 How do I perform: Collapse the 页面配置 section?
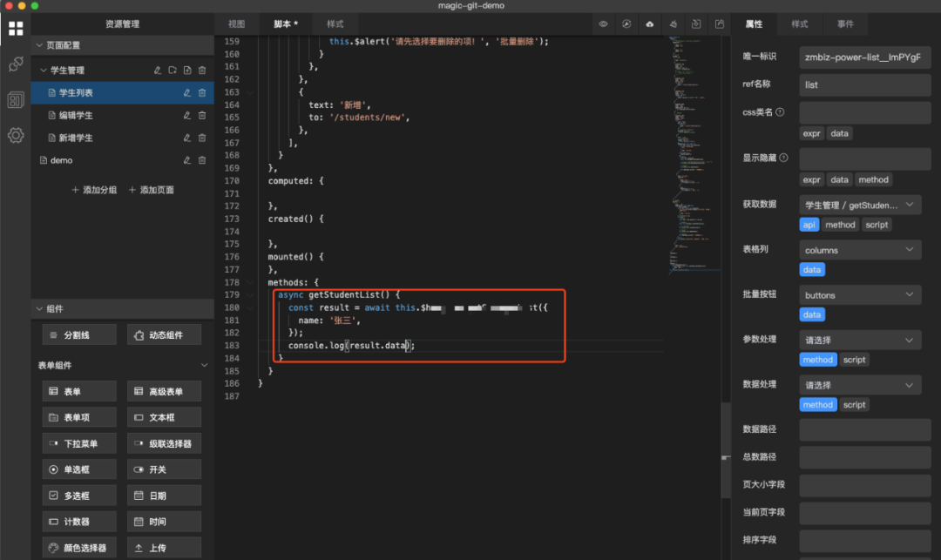coord(39,45)
